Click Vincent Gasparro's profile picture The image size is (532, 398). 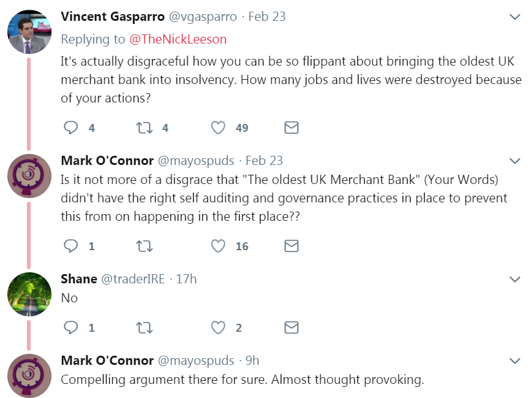click(x=29, y=32)
